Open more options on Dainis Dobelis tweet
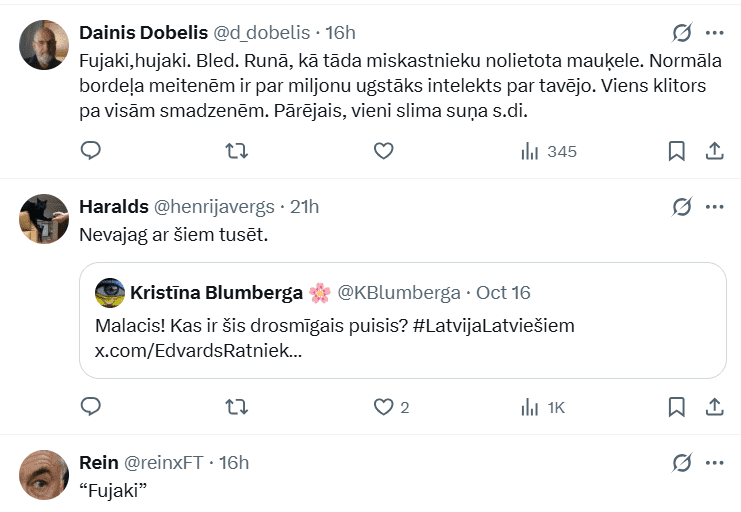 pos(715,33)
